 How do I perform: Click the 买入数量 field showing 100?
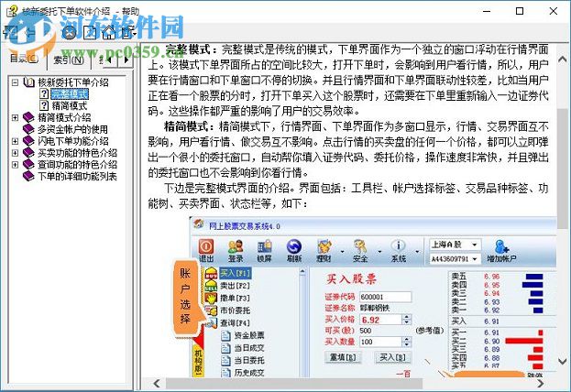coord(381,342)
